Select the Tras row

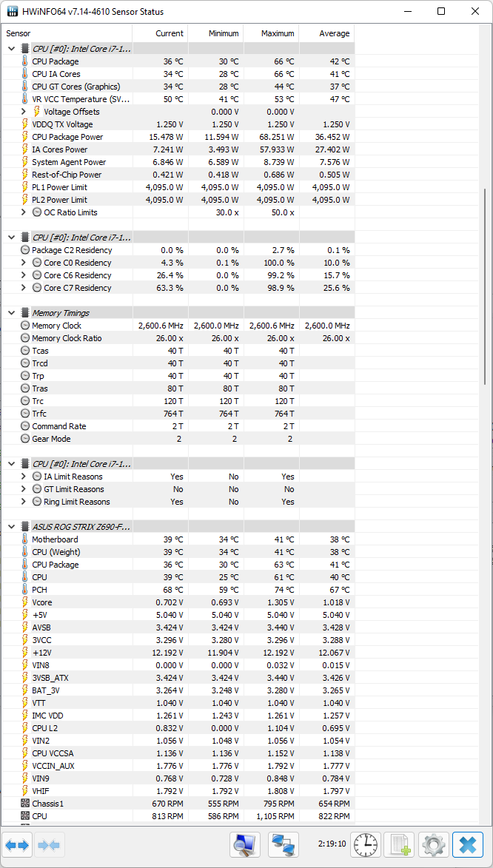(x=178, y=388)
